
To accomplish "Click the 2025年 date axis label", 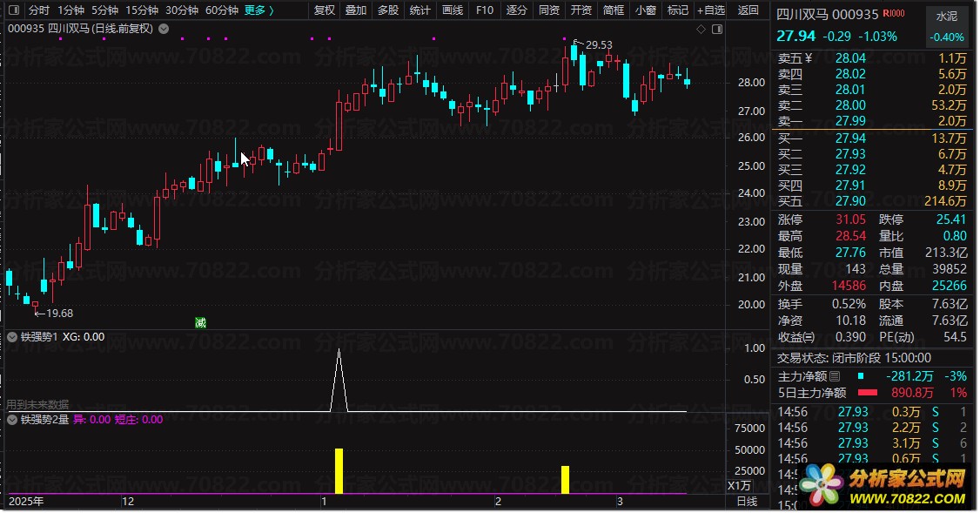I will (x=26, y=502).
